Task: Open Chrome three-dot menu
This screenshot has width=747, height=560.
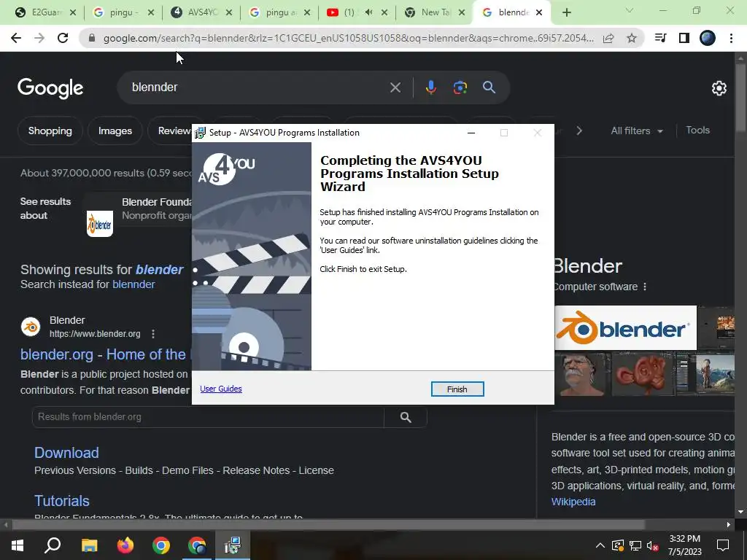Action: click(x=731, y=38)
